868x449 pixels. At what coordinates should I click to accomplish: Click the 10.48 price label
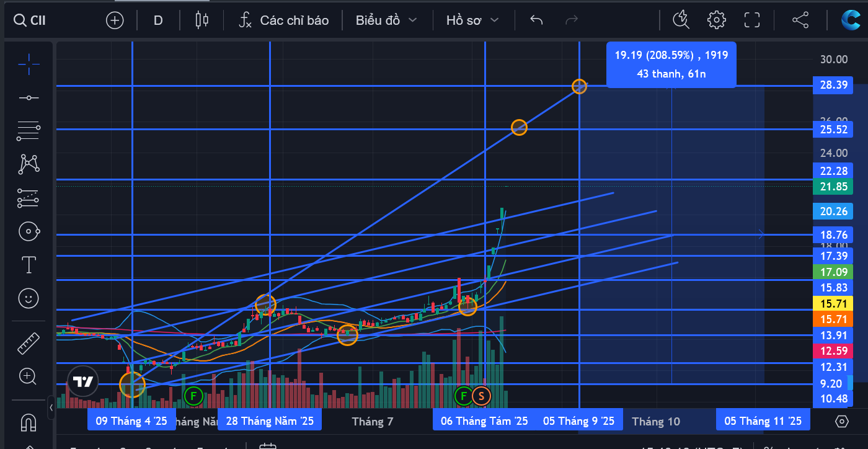tap(833, 398)
